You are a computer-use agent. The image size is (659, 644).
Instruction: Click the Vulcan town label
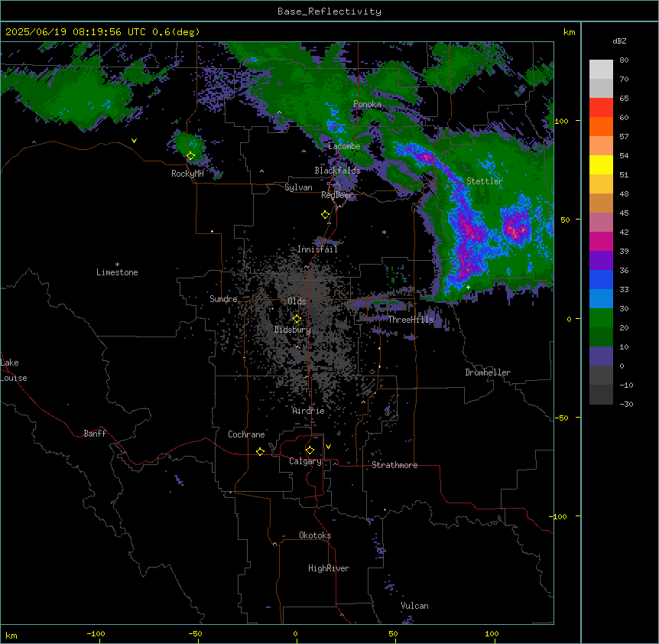pos(414,606)
